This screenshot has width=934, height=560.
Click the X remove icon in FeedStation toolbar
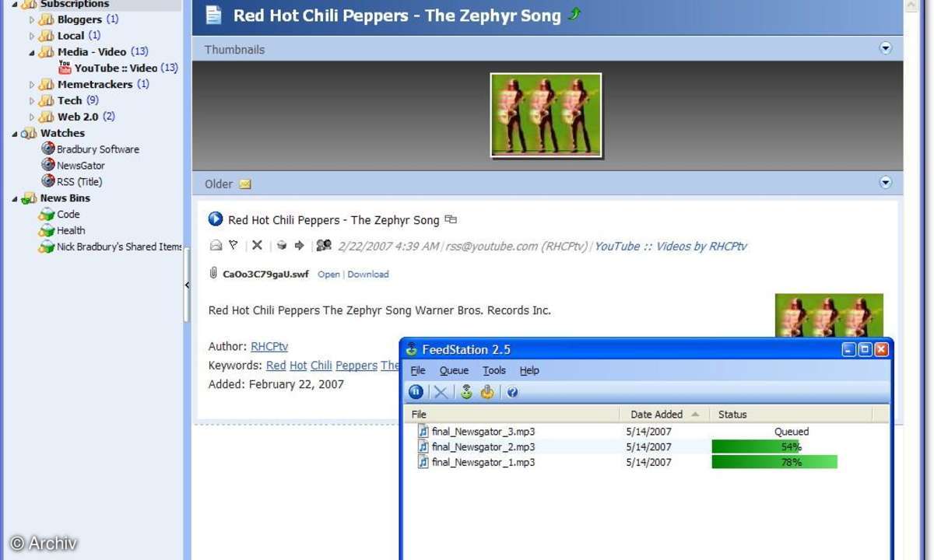[x=441, y=392]
